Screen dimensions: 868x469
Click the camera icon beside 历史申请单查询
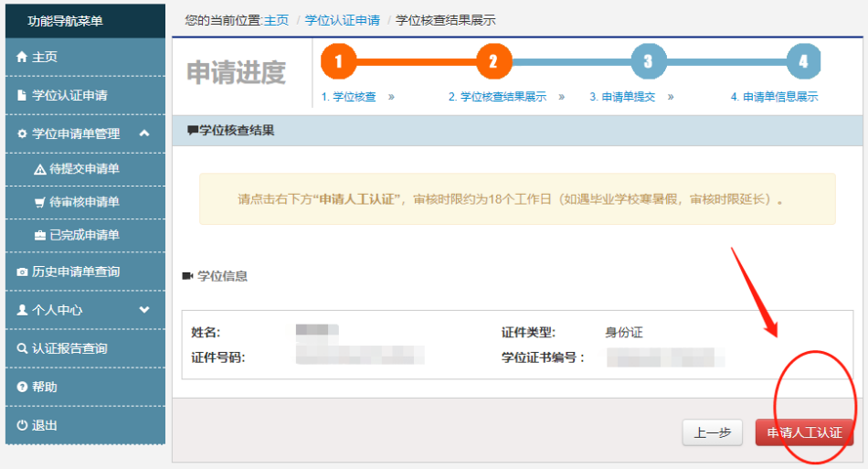pos(22,272)
